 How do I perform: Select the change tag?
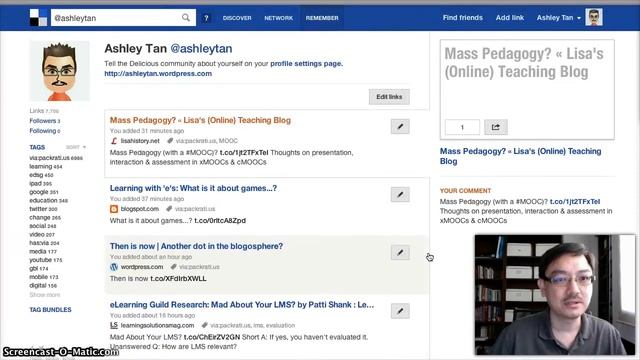coord(45,218)
